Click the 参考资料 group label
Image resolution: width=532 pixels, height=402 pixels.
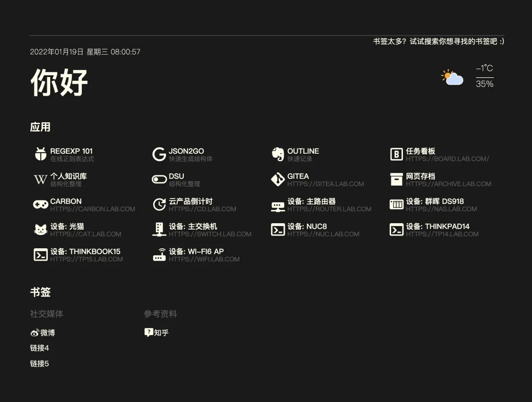[161, 314]
